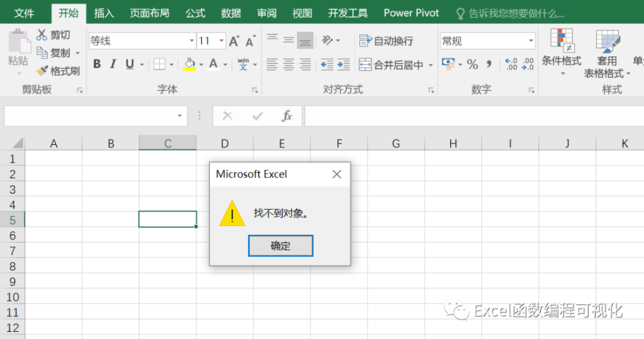Click Increase Decimal icon
This screenshot has width=644, height=339.
click(x=511, y=64)
